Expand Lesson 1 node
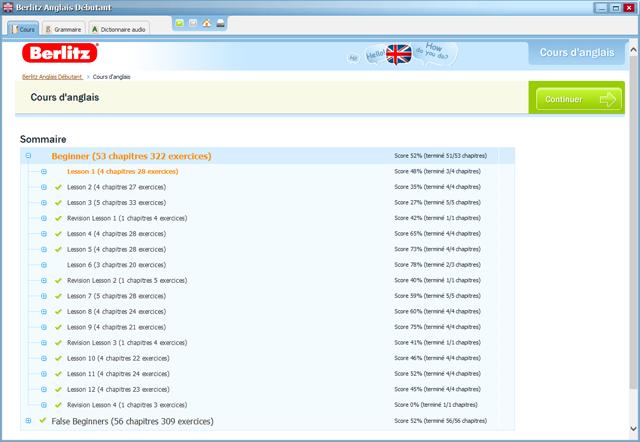This screenshot has height=442, width=640. [x=44, y=171]
